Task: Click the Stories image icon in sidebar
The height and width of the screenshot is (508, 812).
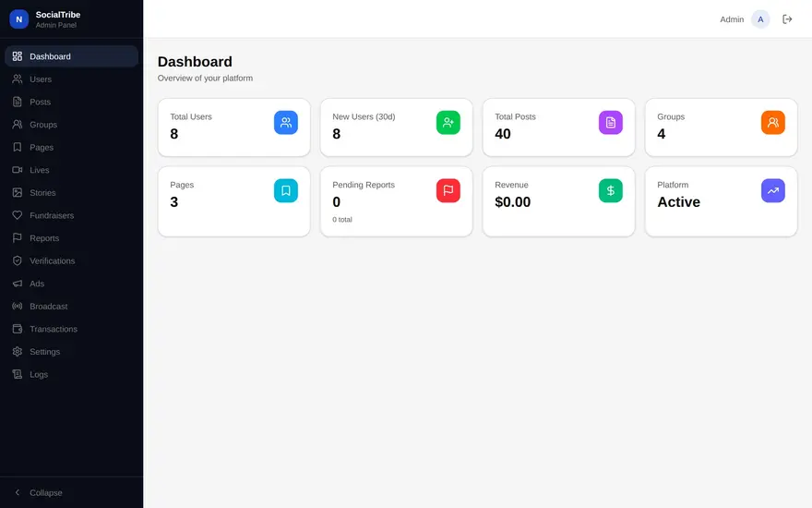Action: click(18, 192)
